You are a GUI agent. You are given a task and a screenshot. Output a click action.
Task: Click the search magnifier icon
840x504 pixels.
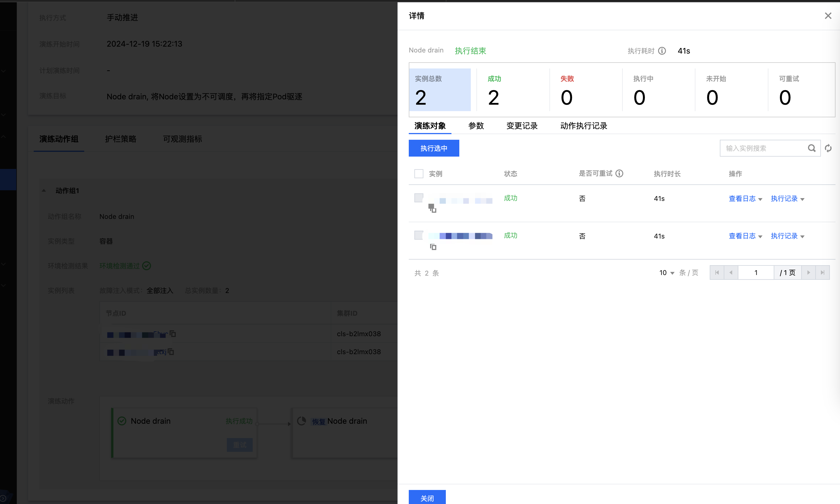pos(811,148)
